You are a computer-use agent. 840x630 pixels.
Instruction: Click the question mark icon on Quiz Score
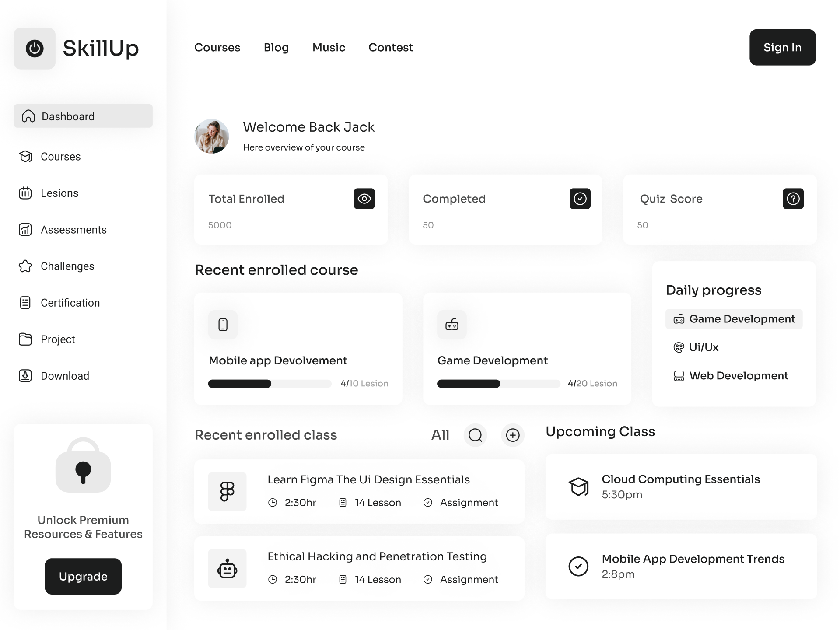793,199
